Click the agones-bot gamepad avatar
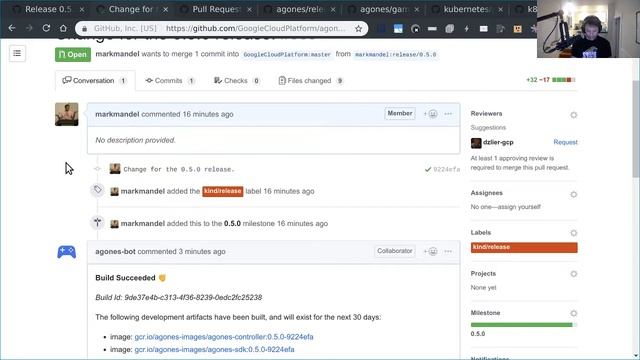The image size is (640, 360). [x=67, y=252]
